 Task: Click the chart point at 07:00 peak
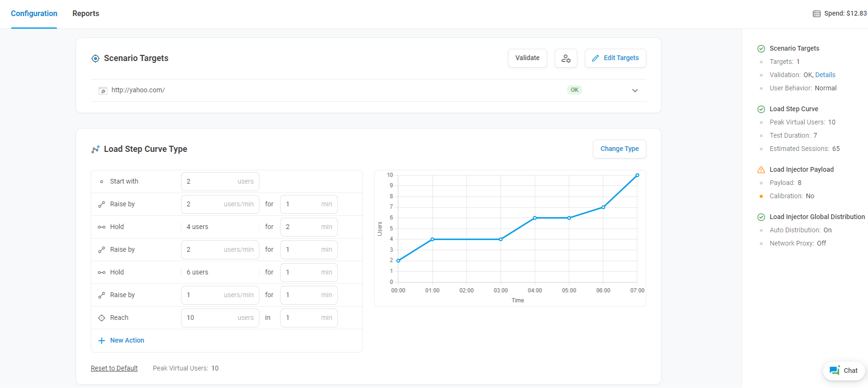point(637,176)
